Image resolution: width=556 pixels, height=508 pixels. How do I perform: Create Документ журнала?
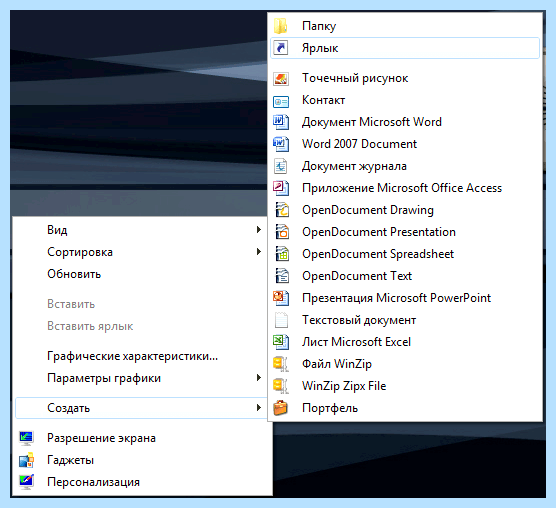pos(405,166)
